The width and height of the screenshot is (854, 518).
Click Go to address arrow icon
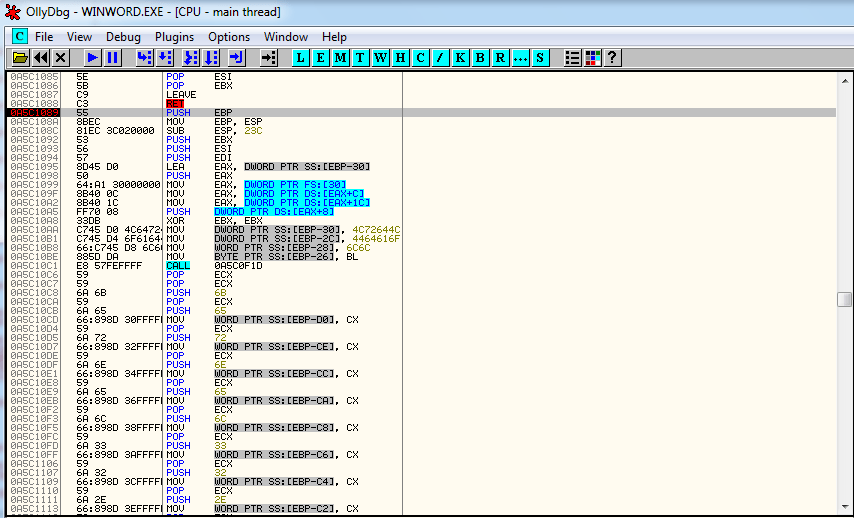pos(269,57)
